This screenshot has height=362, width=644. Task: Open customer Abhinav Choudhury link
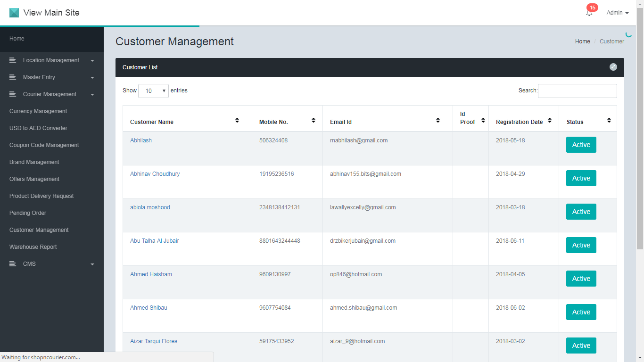coord(155,174)
